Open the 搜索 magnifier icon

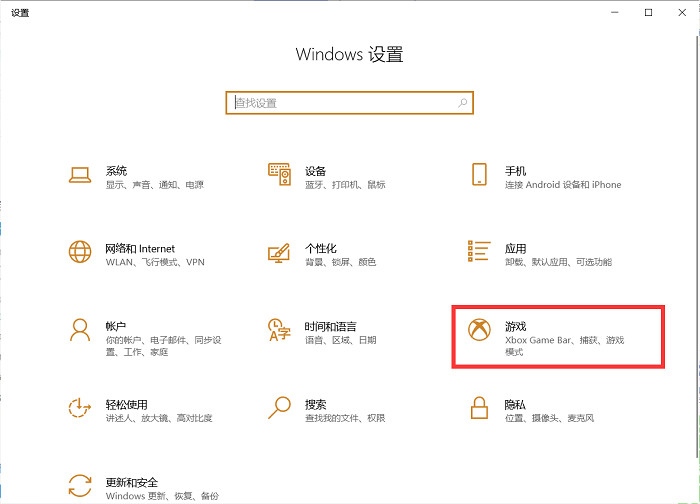click(279, 408)
